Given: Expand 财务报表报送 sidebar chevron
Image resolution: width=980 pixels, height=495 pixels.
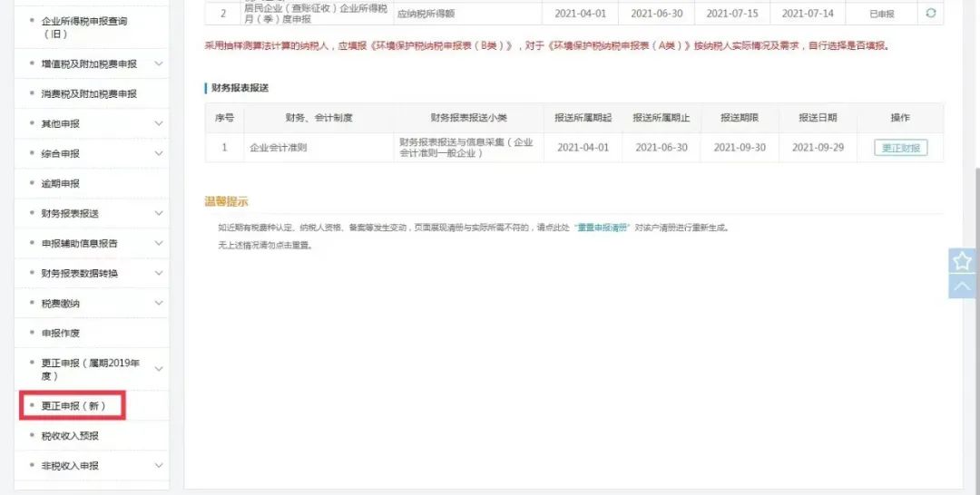Looking at the screenshot, I should (x=159, y=213).
